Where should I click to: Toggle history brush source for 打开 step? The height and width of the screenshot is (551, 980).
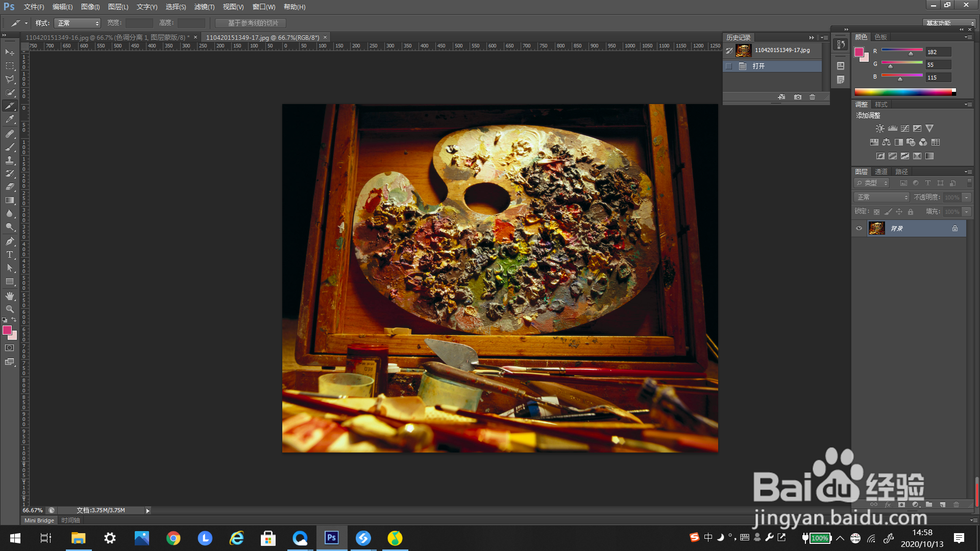coord(729,66)
